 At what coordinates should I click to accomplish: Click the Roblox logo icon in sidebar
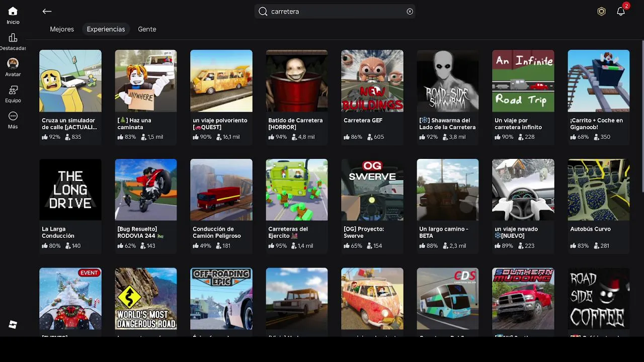(13, 325)
